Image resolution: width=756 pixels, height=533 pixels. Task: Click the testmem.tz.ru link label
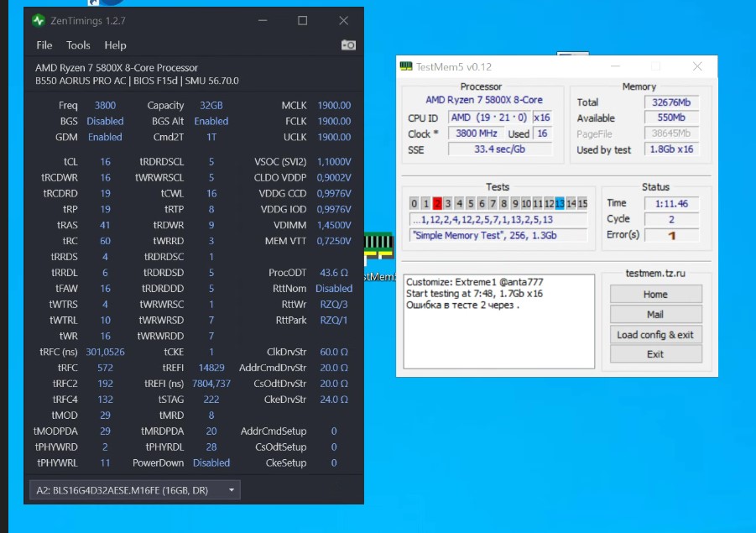(x=655, y=273)
